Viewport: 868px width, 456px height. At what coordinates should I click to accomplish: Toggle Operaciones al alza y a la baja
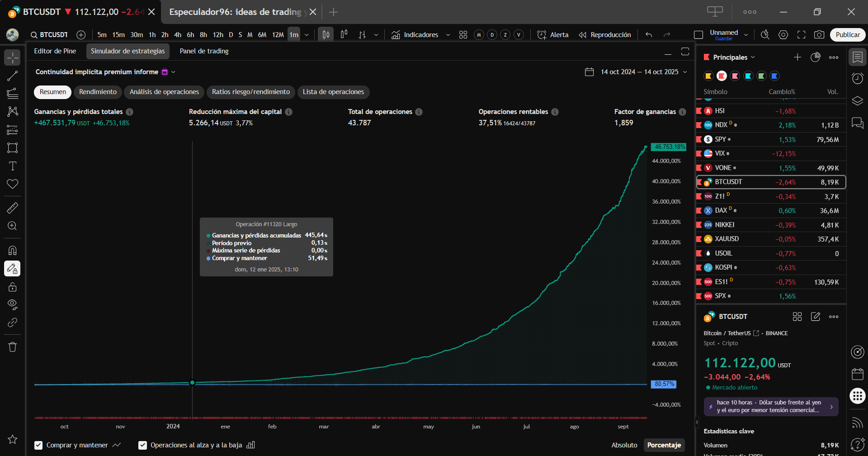pyautogui.click(x=143, y=445)
